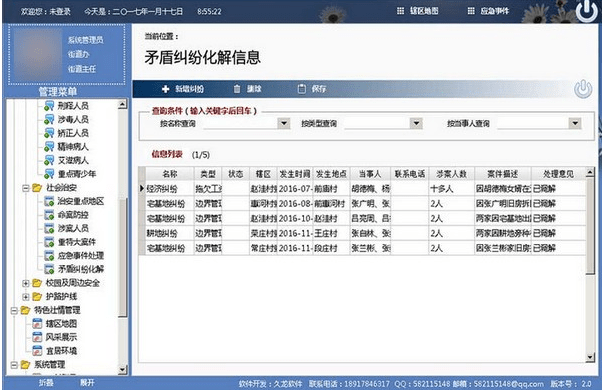Open 辖区地图 from the top bar
This screenshot has height=390, width=605.
coord(418,11)
